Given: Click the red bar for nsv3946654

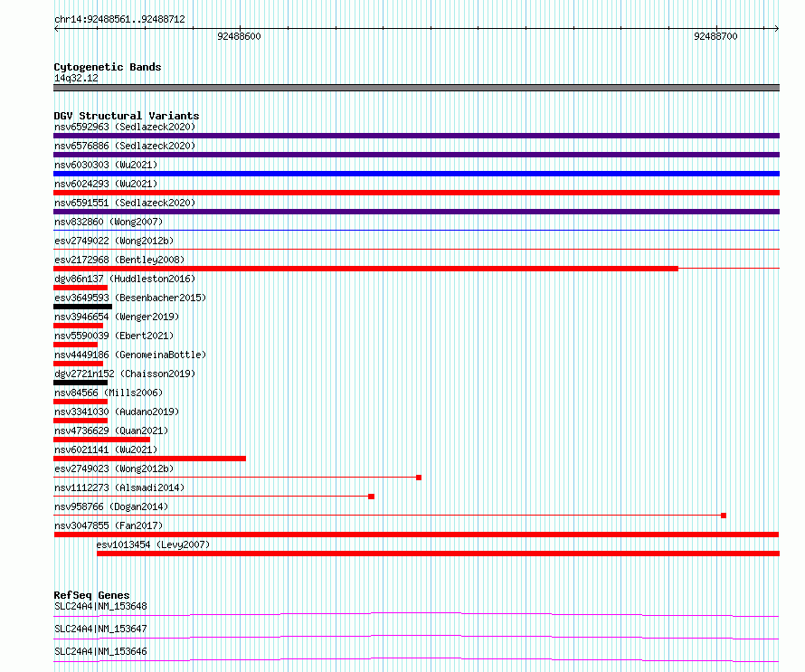Looking at the screenshot, I should click(78, 326).
